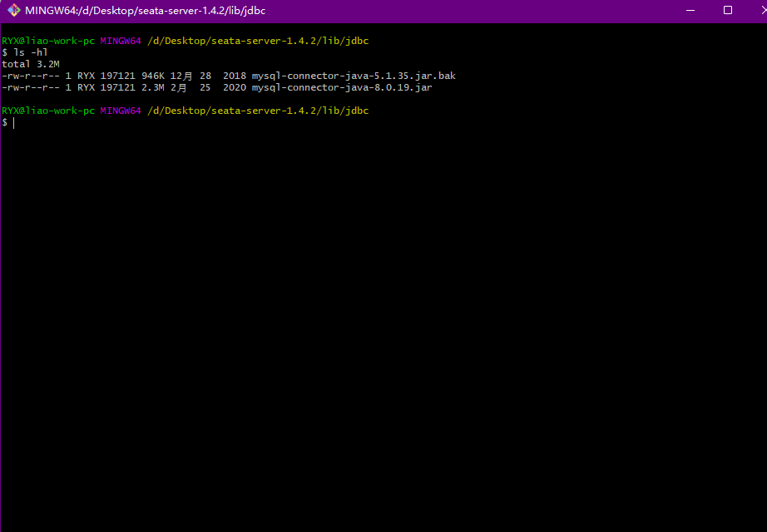Click the year 2018 in listing

(235, 76)
